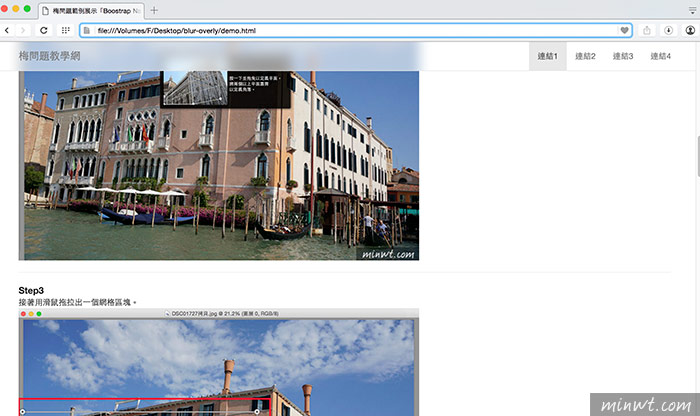Viewport: 700px width, 416px height.
Task: Select the browser tab titled 梅問題範例展示
Action: pos(92,11)
